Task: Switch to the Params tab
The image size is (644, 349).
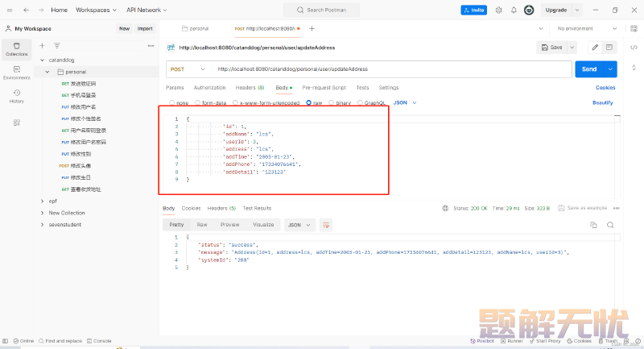Action: click(x=175, y=88)
